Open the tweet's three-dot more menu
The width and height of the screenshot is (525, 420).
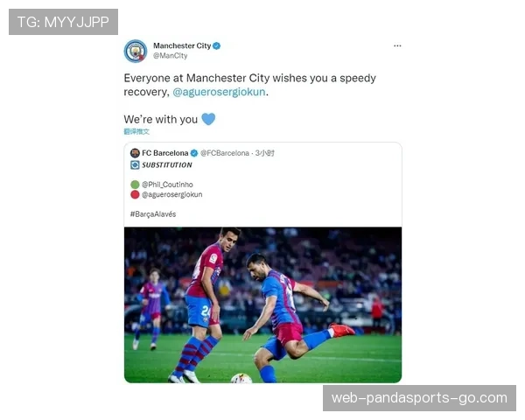[397, 45]
